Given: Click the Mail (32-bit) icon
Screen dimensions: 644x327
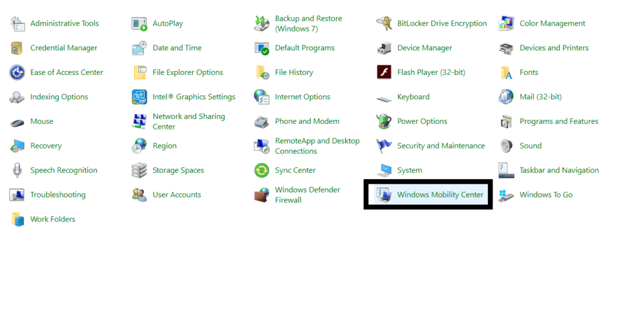Looking at the screenshot, I should tap(506, 97).
